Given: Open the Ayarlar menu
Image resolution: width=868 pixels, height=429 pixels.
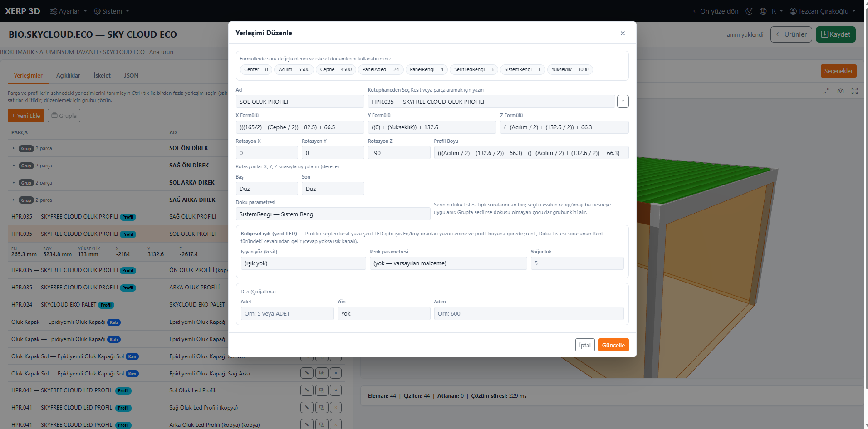Looking at the screenshot, I should (69, 11).
